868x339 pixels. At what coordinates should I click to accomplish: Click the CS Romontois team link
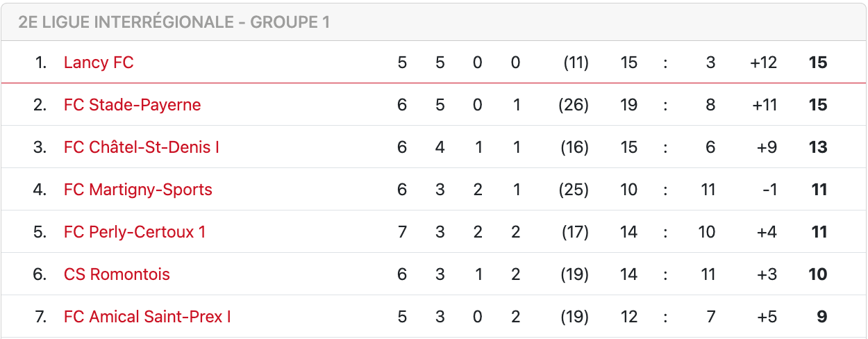117,274
